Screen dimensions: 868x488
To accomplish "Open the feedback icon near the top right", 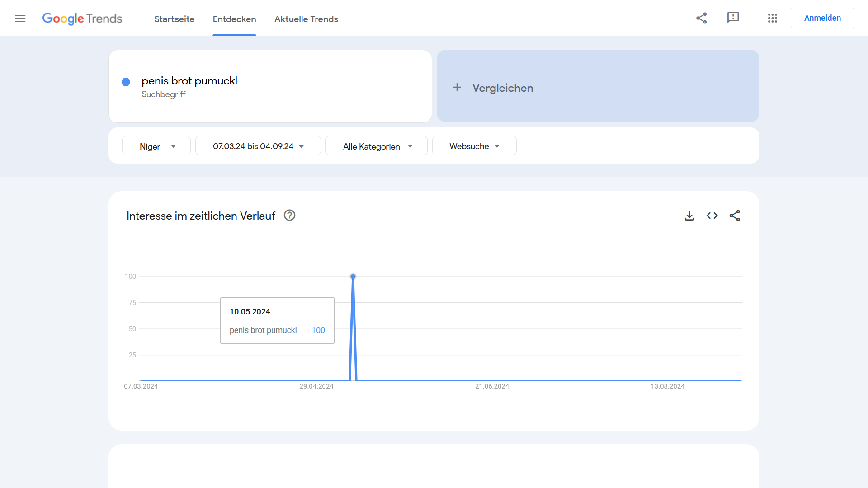I will [x=733, y=18].
